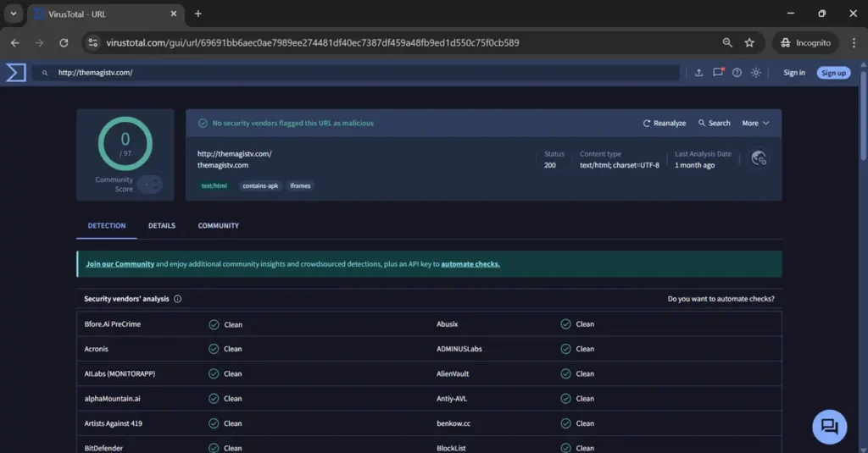
Task: Open the VirusTotal home logo
Action: click(x=15, y=73)
